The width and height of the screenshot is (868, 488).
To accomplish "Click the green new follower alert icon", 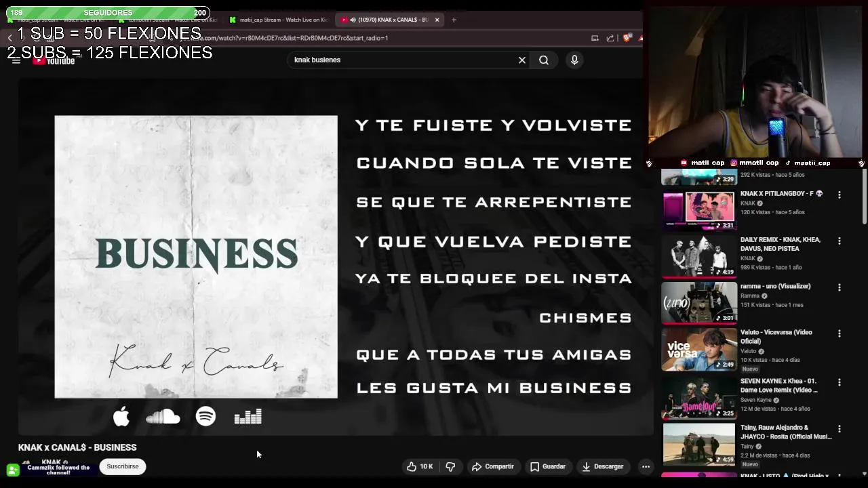I will tap(13, 470).
